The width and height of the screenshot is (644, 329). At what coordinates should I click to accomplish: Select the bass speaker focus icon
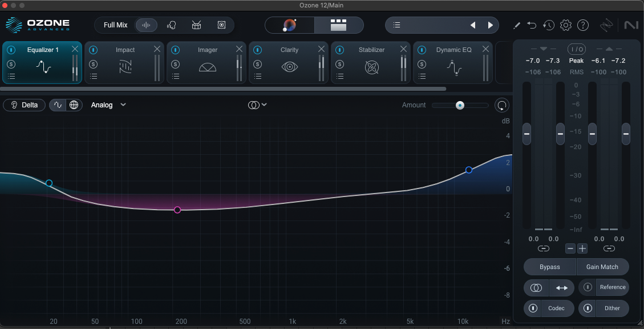221,25
